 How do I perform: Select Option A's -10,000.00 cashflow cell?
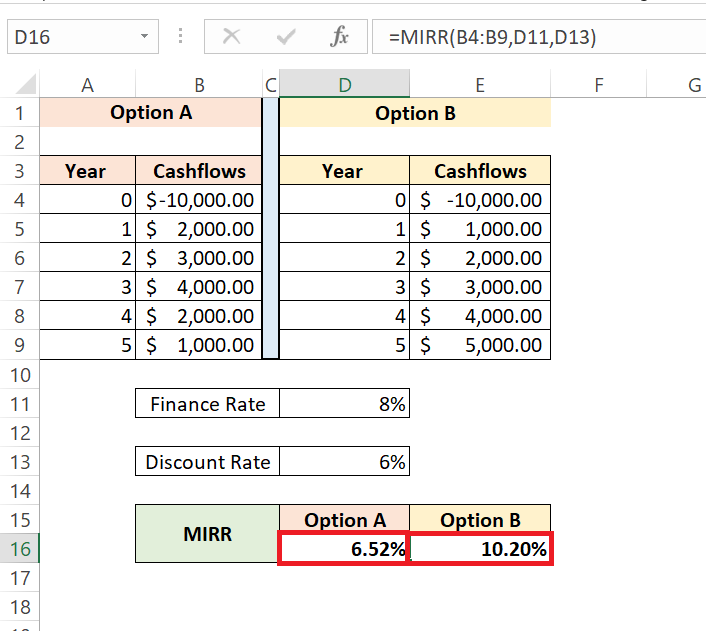[x=199, y=200]
